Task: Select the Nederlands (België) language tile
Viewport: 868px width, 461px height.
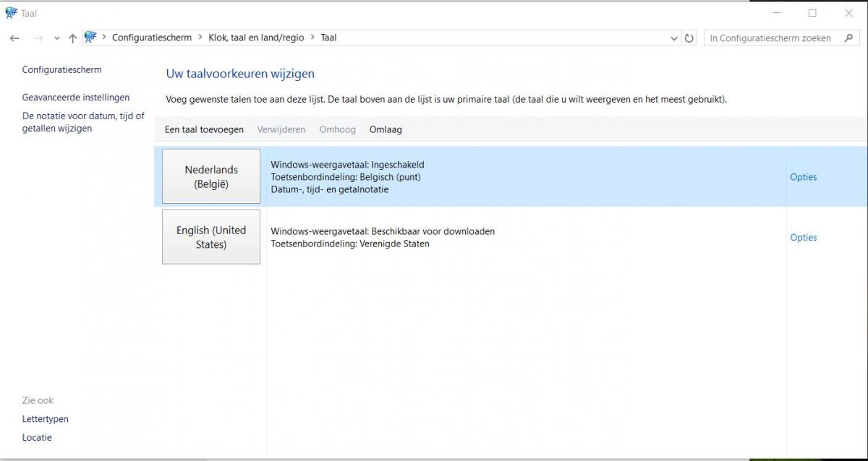Action: [211, 176]
